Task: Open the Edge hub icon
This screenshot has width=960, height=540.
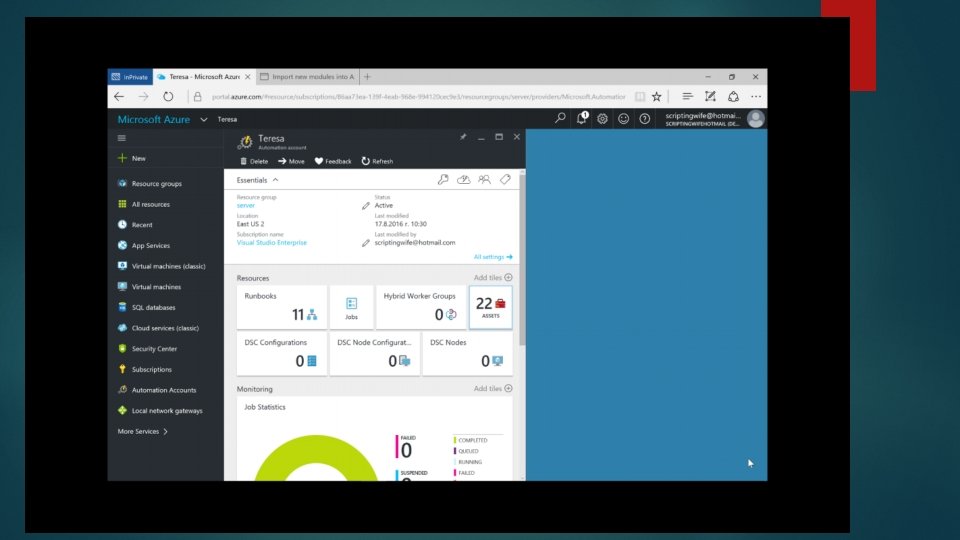Action: tap(688, 97)
